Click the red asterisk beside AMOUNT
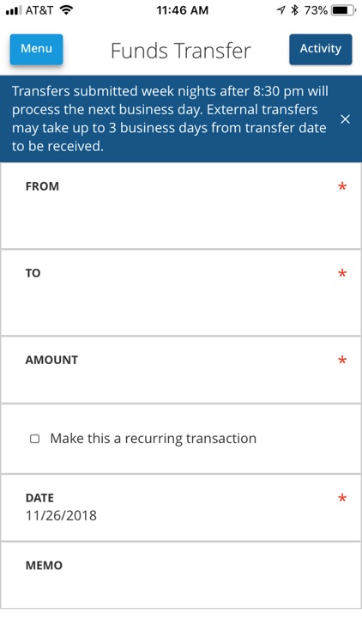The image size is (362, 644). pyautogui.click(x=342, y=361)
